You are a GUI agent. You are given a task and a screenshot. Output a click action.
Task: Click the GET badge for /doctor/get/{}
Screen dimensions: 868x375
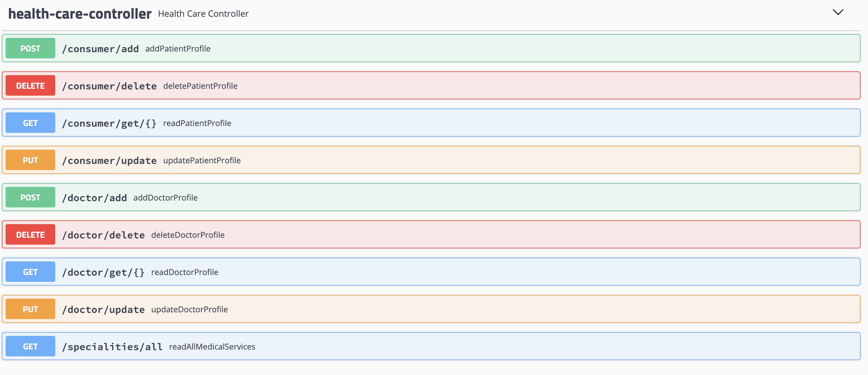[30, 272]
